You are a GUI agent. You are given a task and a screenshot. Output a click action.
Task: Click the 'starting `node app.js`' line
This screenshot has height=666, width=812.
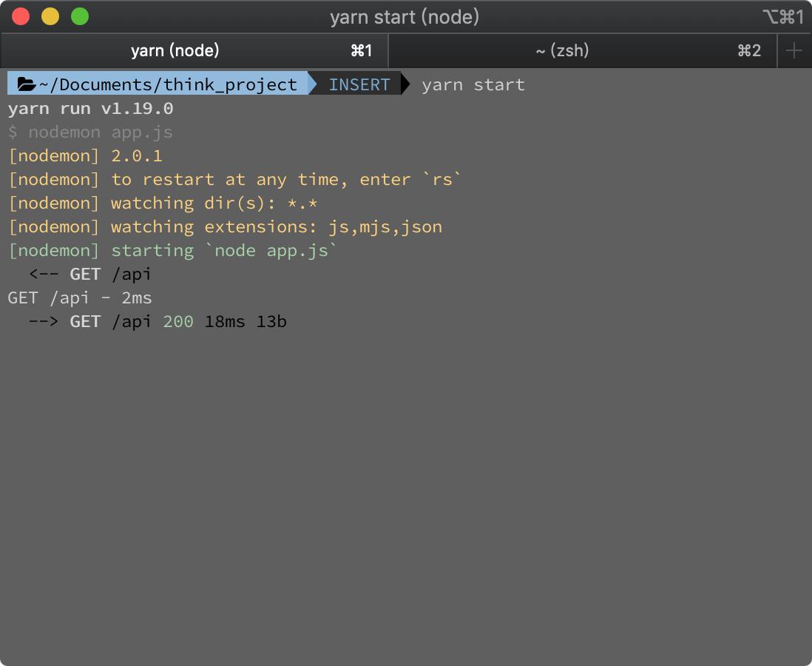[x=172, y=250]
